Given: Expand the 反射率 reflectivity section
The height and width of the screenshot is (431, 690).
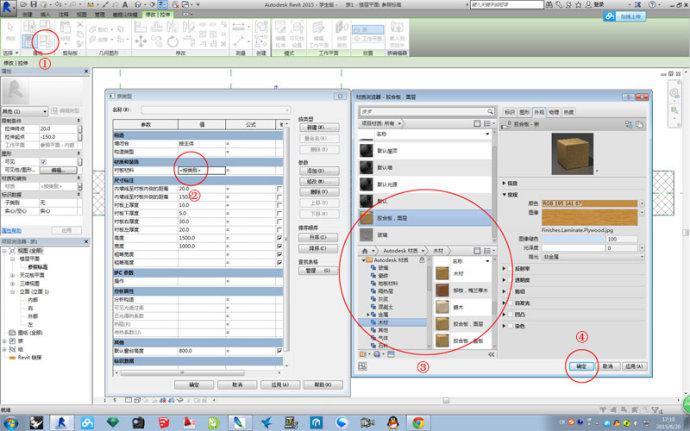Looking at the screenshot, I should tap(504, 268).
